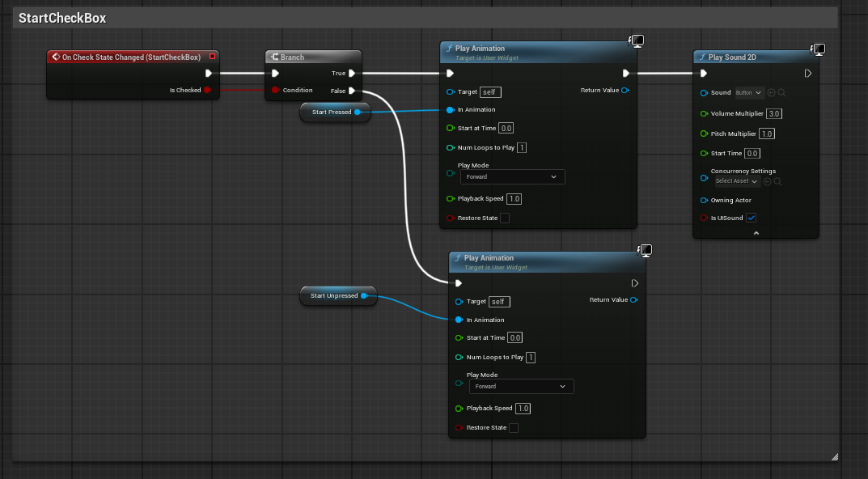Click Start at Time field on top Play Animation
The image size is (868, 479).
[x=506, y=128]
